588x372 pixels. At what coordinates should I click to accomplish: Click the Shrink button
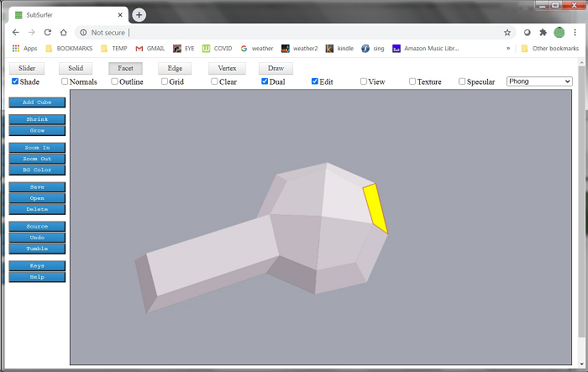37,119
